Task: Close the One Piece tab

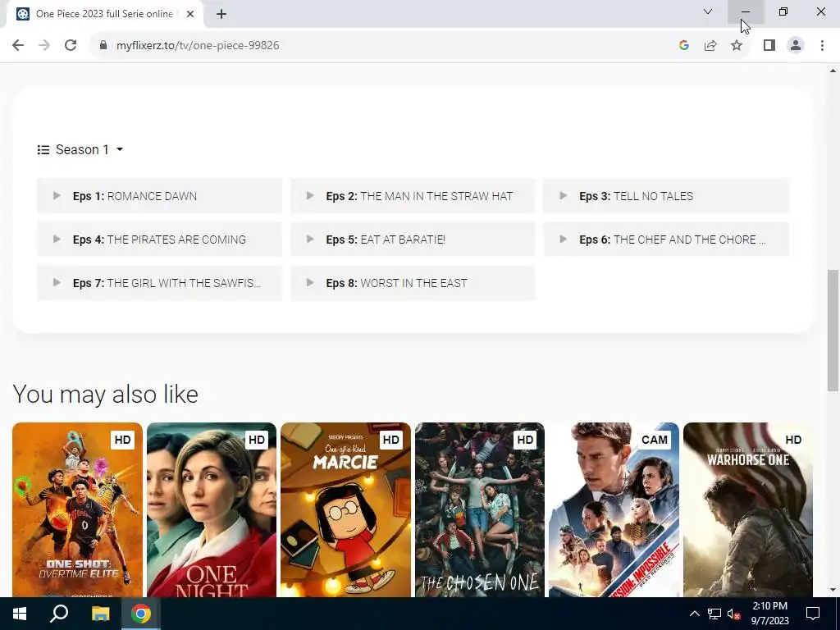Action: 190,14
